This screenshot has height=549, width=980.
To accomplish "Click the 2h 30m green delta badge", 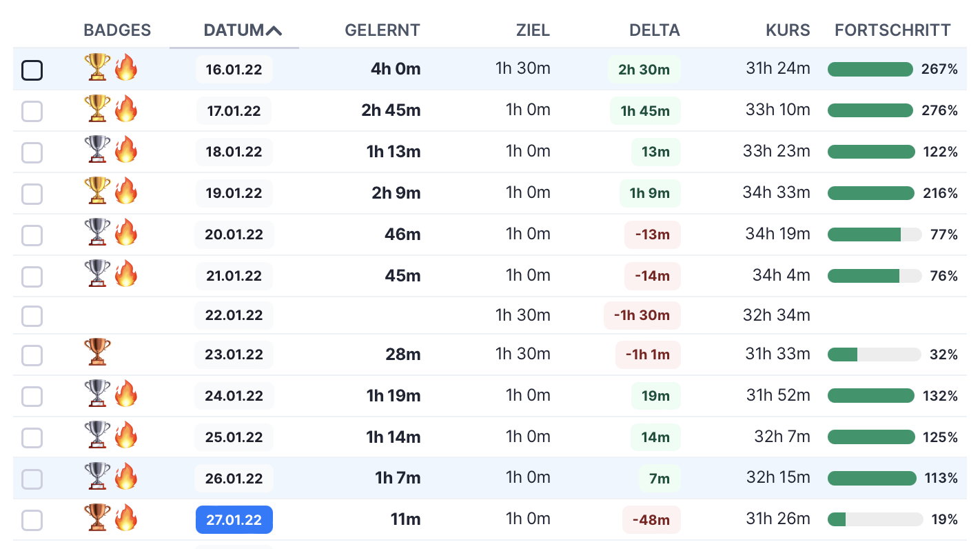I will [644, 70].
